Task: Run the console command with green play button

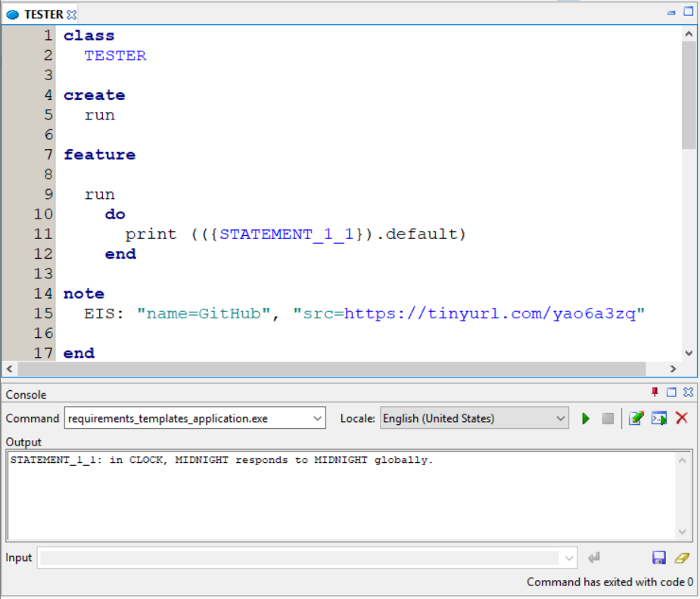Action: click(585, 418)
